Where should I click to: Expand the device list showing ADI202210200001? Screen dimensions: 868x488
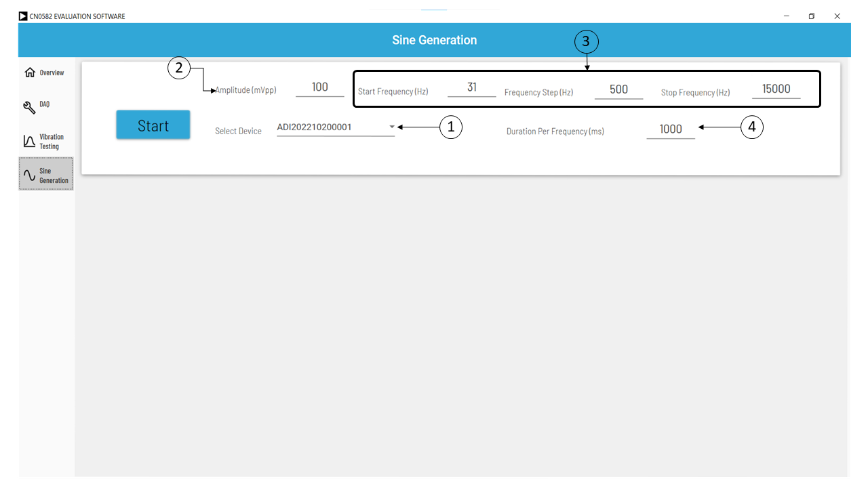click(x=336, y=129)
